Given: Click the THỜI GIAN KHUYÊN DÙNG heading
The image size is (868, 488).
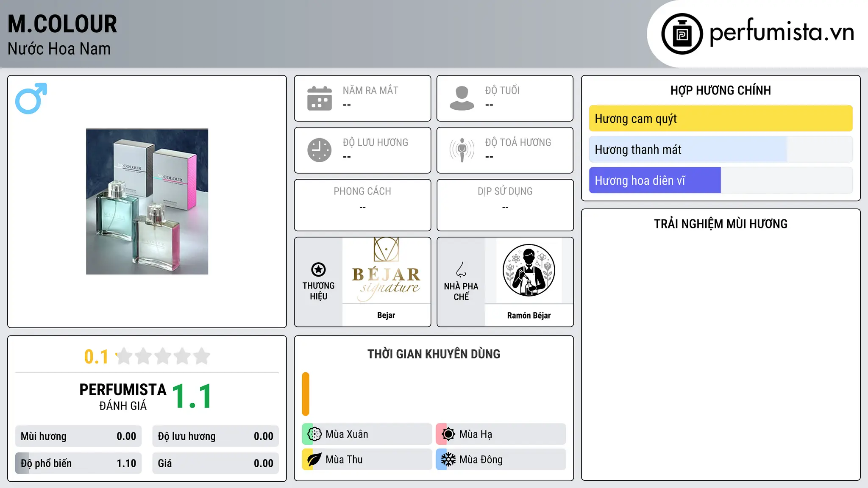Looking at the screenshot, I should pyautogui.click(x=434, y=354).
